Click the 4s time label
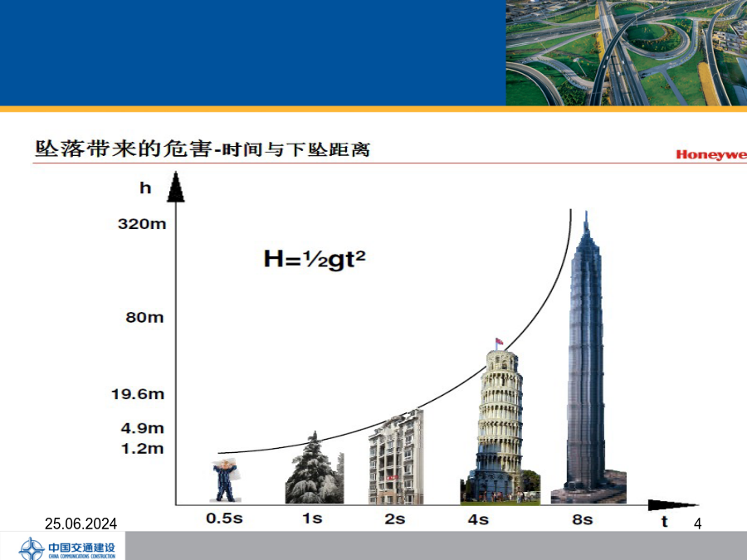747x560 pixels. 478,519
